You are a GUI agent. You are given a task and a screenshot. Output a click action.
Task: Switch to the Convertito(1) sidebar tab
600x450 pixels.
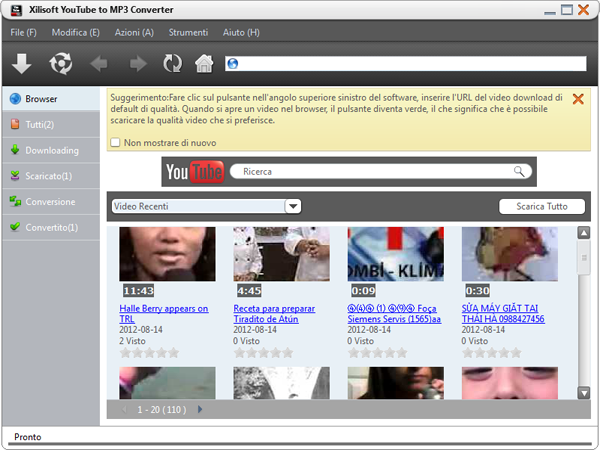51,227
